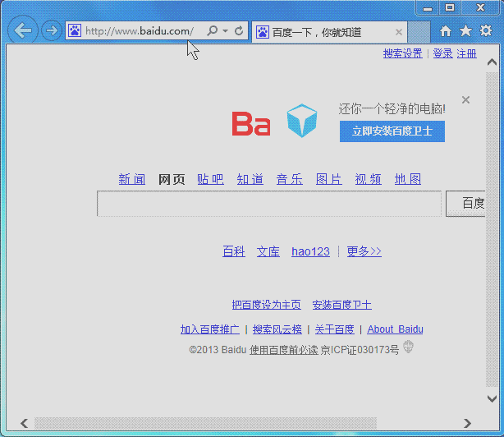
Task: Click the 安装百度卫士 text link
Action: click(x=342, y=305)
